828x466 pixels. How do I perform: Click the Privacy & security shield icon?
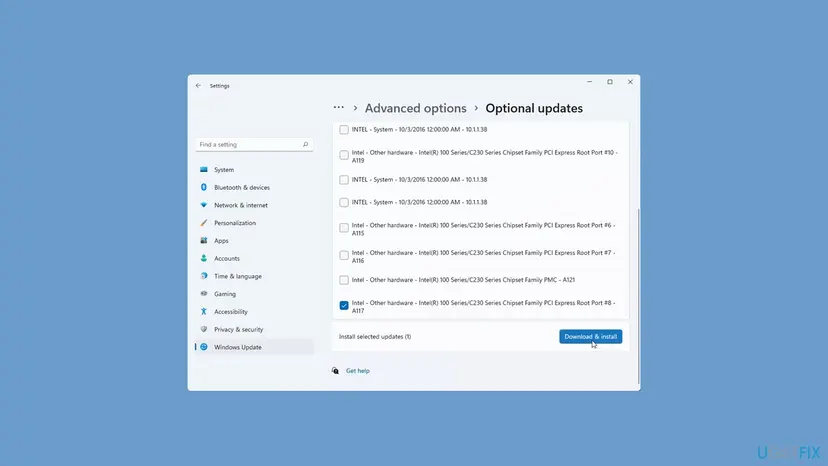point(204,329)
